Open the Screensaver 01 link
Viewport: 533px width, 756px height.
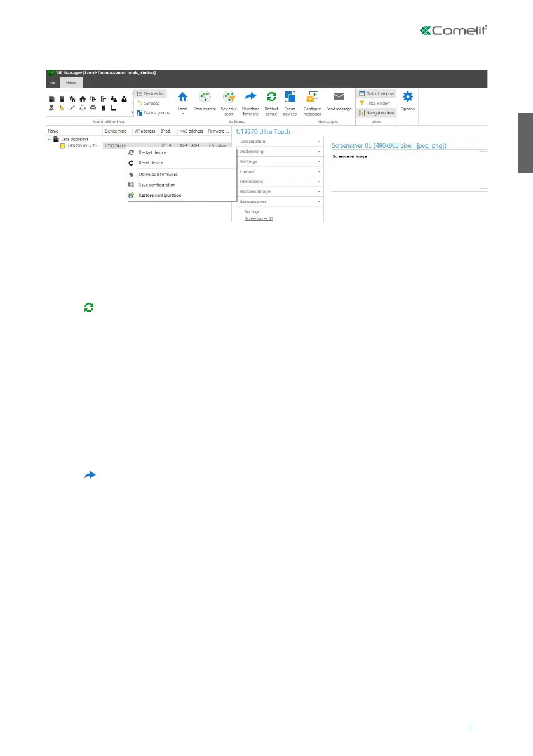pos(259,219)
